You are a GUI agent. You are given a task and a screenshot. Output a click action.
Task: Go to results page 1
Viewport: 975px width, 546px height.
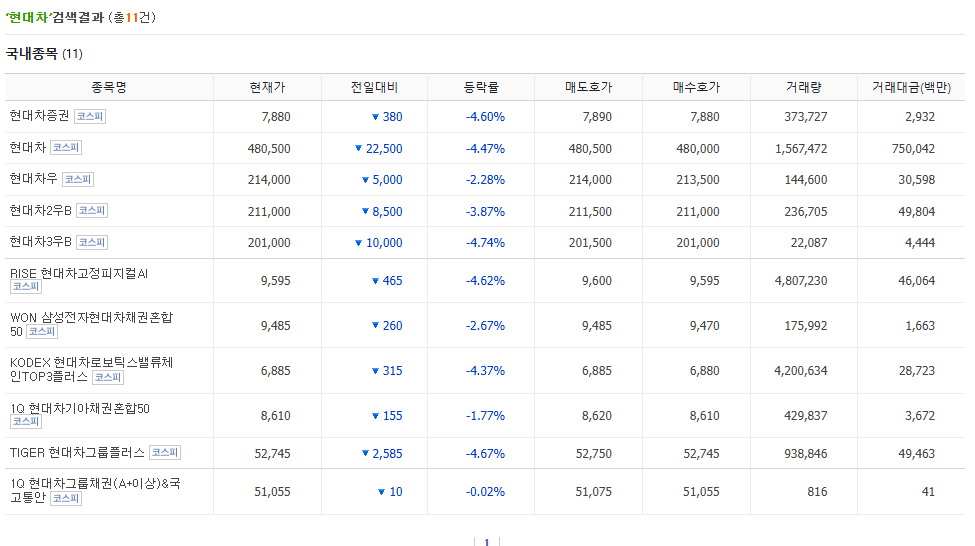(x=487, y=542)
